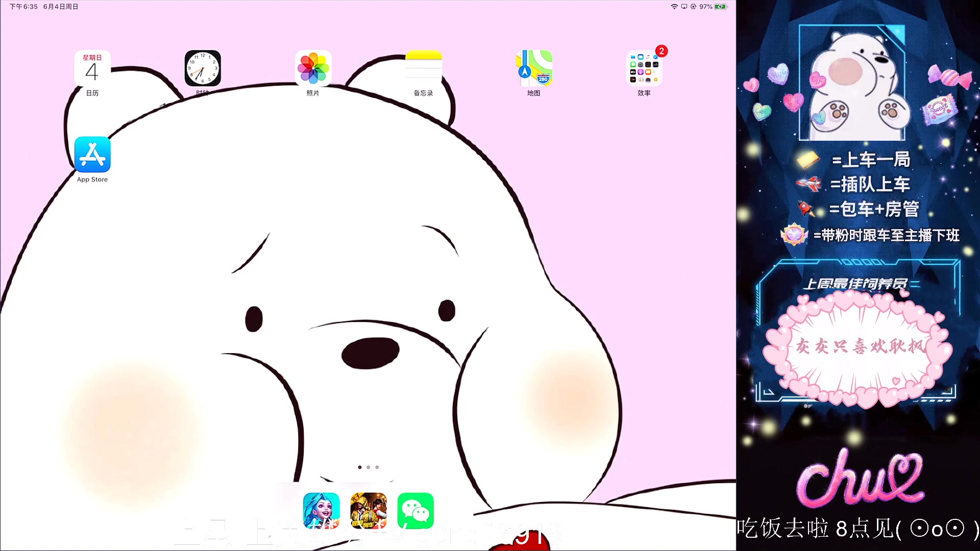
Task: Launch the Jinx League of Legends game
Action: tap(321, 511)
